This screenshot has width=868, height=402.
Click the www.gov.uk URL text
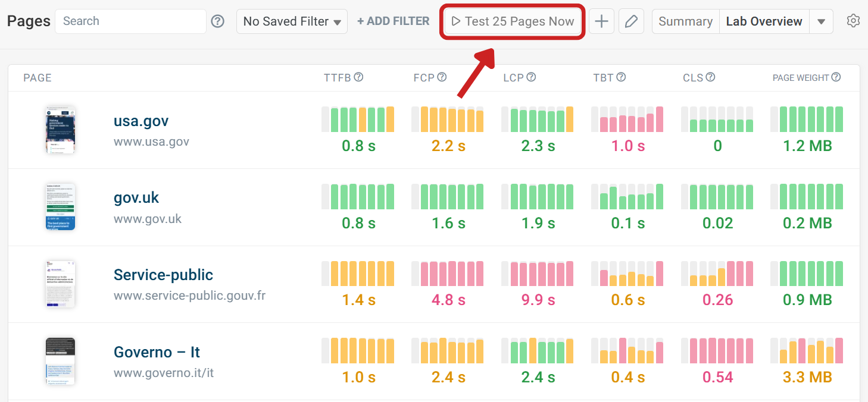point(148,219)
